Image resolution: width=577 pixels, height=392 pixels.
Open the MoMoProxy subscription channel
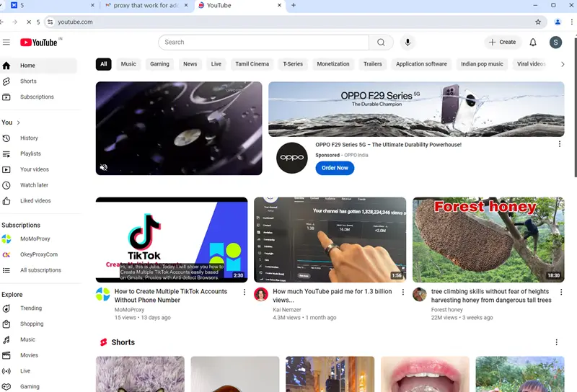35,239
